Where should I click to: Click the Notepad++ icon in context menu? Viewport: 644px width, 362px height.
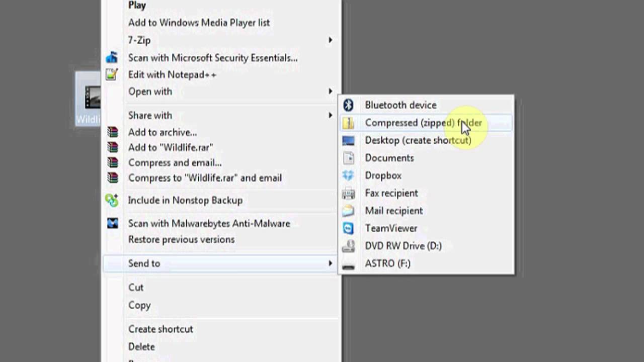(112, 74)
